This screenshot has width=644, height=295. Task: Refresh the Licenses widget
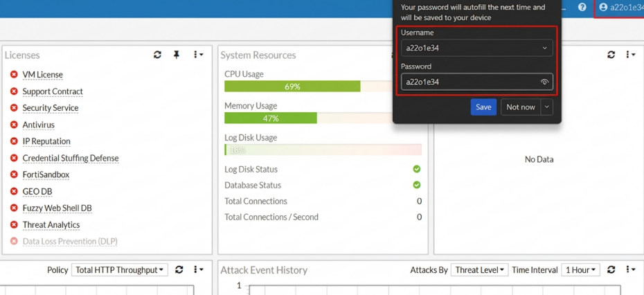(x=157, y=55)
